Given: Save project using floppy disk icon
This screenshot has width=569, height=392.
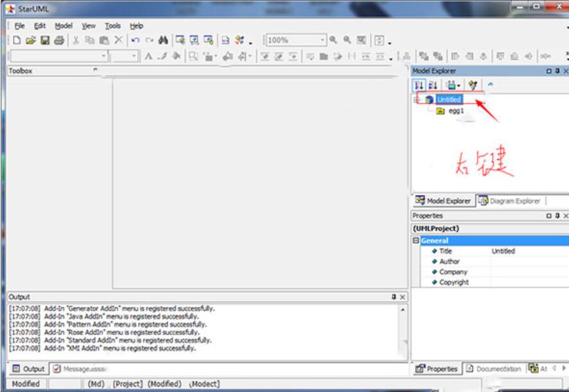Looking at the screenshot, I should tap(45, 40).
